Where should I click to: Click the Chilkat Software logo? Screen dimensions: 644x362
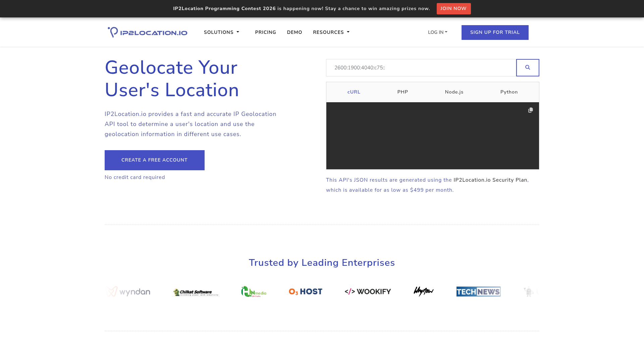click(196, 292)
